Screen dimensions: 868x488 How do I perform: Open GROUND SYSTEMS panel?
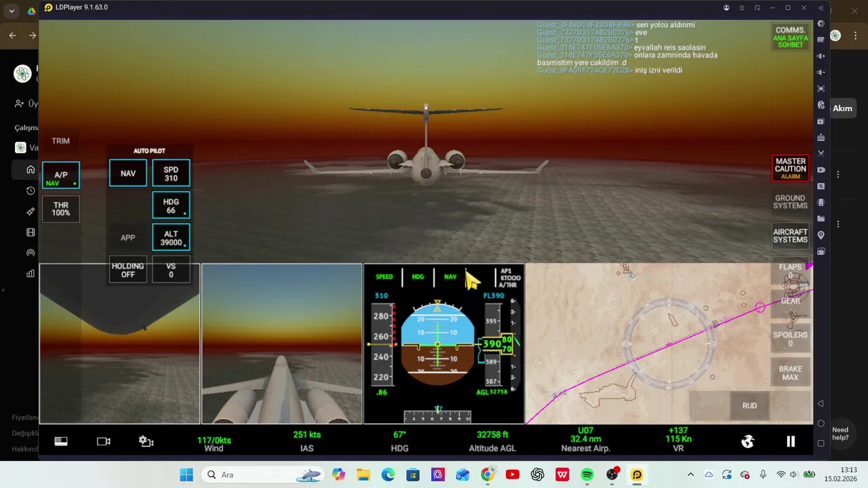tap(791, 202)
